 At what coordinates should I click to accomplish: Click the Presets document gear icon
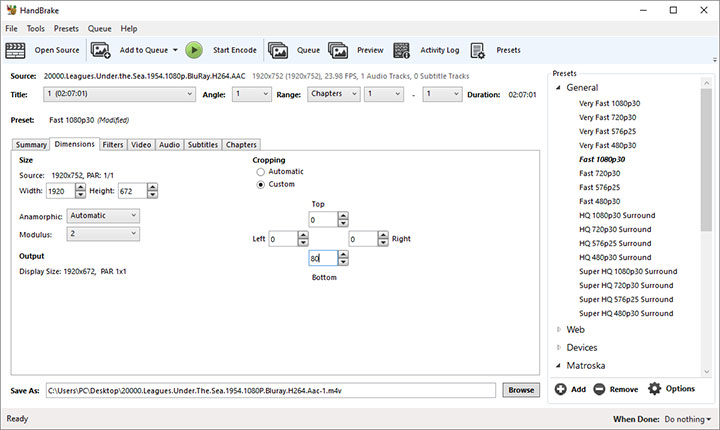pyautogui.click(x=478, y=50)
